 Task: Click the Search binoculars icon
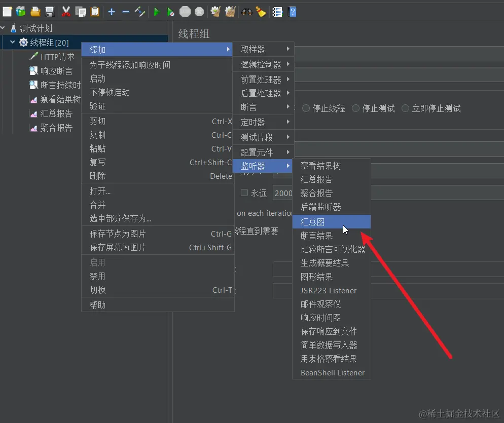pos(246,12)
